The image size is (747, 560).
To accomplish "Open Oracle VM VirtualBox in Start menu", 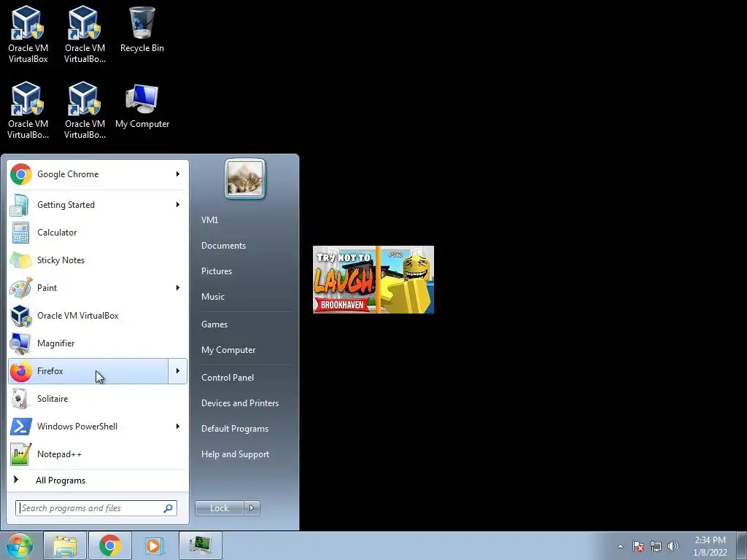I will [x=98, y=315].
